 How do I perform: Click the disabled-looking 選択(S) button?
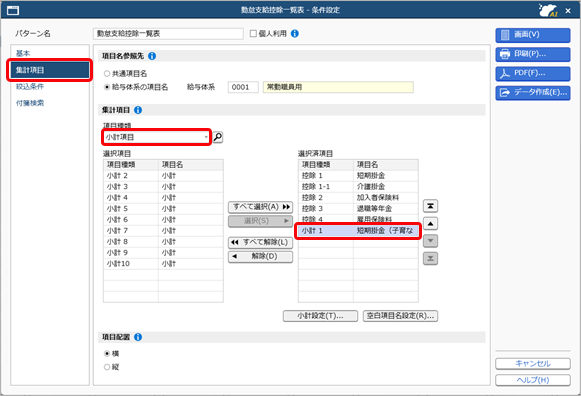point(260,221)
